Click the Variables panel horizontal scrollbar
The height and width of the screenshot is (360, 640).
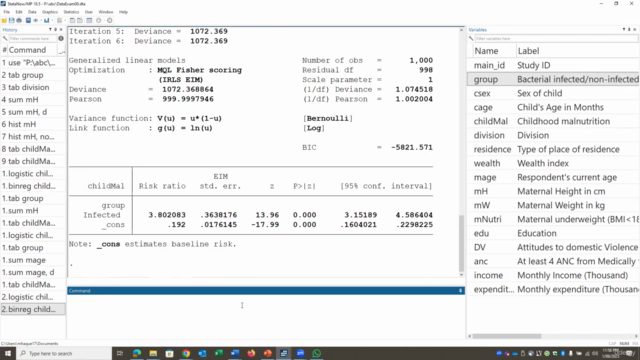coord(507,336)
